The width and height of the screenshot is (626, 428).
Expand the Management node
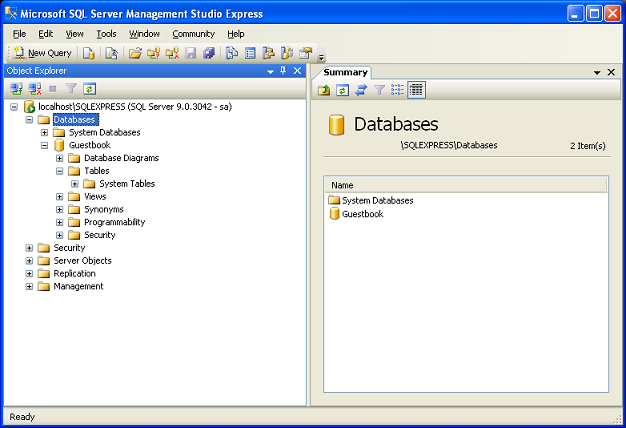29,286
